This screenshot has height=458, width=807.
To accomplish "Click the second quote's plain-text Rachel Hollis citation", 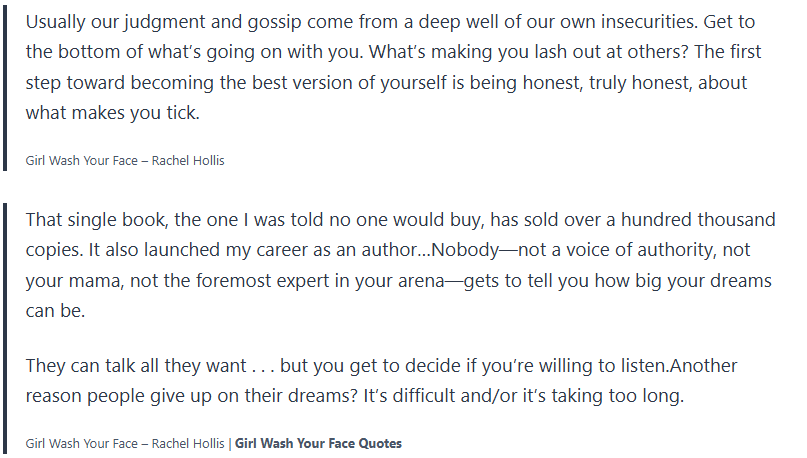I will pos(125,443).
